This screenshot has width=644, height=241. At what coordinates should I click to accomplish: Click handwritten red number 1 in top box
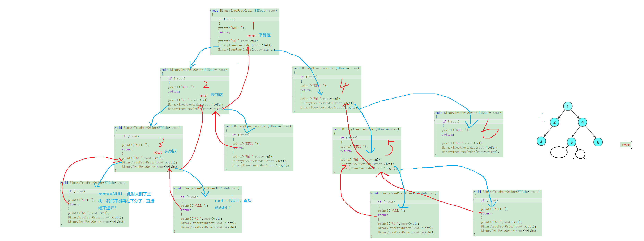[x=254, y=26]
